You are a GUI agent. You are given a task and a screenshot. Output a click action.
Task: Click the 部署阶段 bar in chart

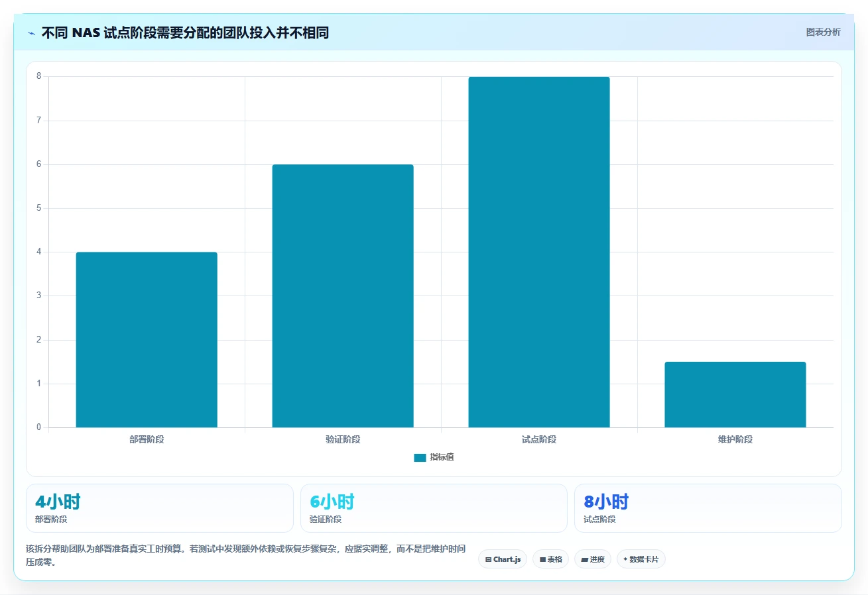pos(147,339)
